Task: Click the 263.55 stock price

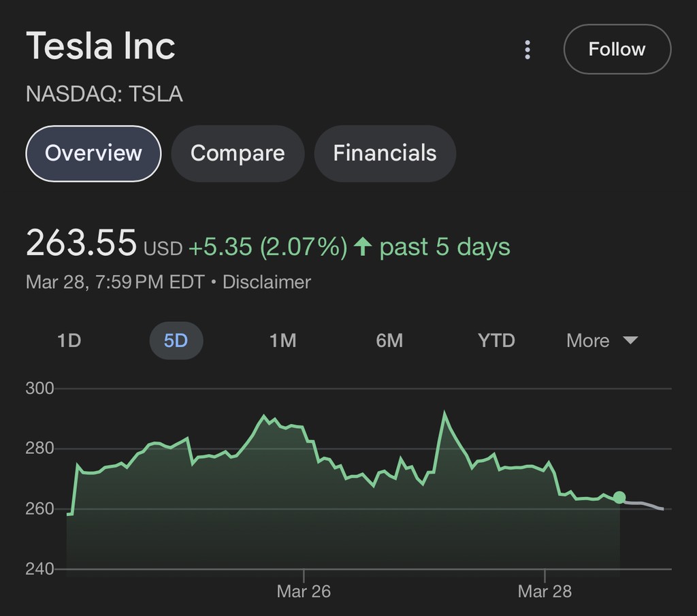Action: click(x=81, y=243)
